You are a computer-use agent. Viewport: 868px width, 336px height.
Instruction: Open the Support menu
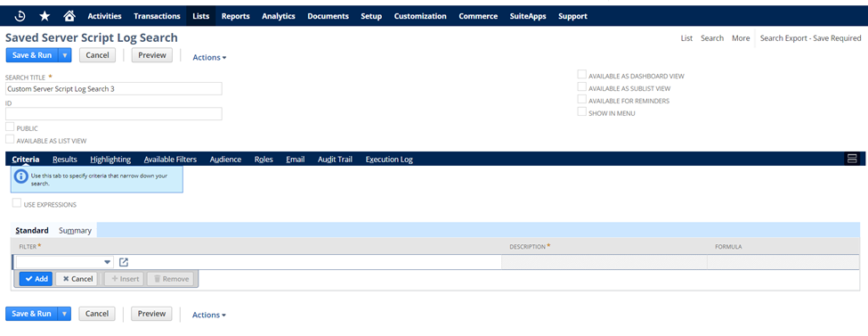pyautogui.click(x=573, y=16)
